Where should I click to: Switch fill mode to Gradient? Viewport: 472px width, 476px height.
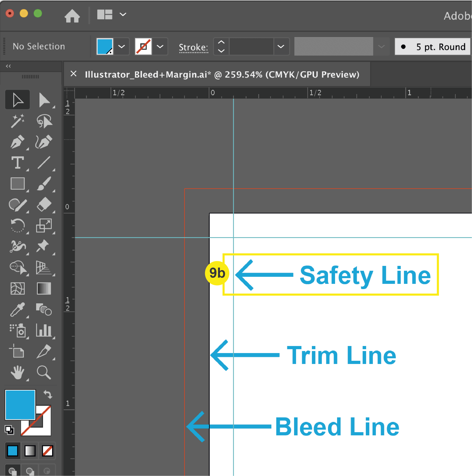(30, 451)
